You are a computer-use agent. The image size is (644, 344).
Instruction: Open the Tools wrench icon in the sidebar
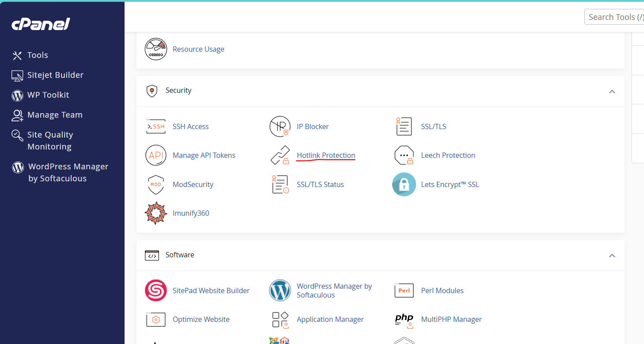click(x=17, y=55)
